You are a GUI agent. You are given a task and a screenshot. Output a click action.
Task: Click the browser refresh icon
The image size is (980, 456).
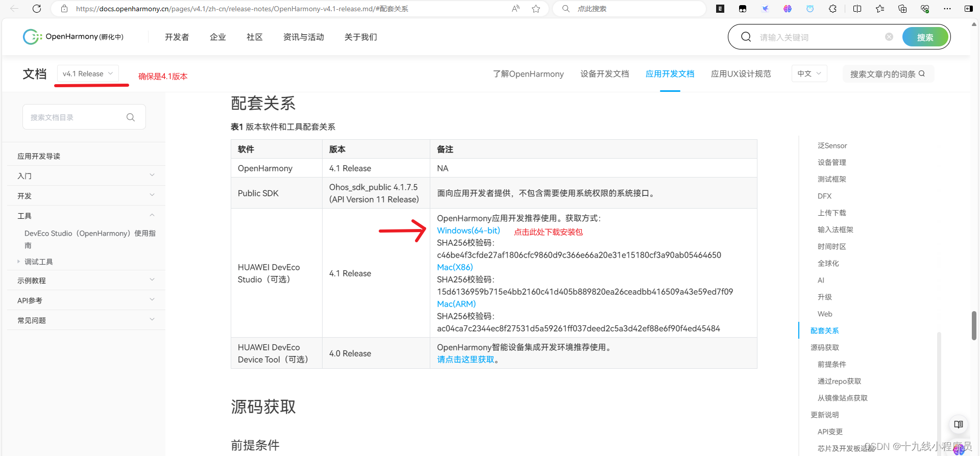tap(37, 9)
